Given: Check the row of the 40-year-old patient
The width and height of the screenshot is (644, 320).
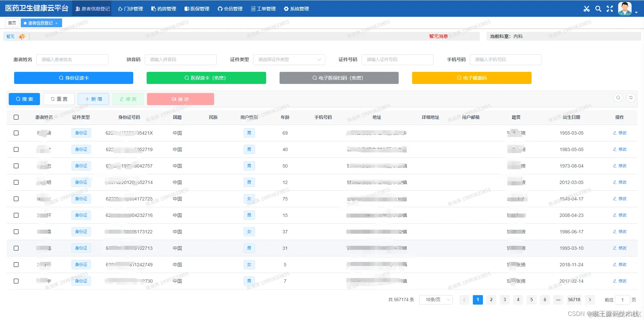Looking at the screenshot, I should coord(16,149).
